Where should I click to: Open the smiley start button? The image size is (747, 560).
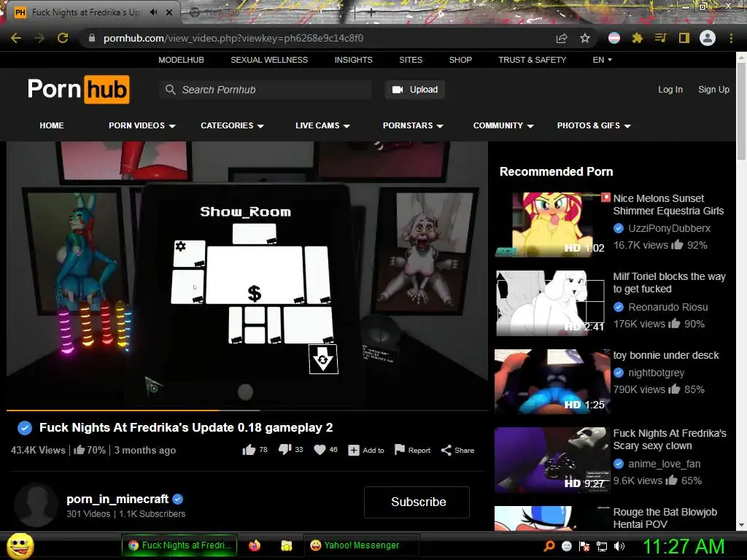tap(20, 545)
